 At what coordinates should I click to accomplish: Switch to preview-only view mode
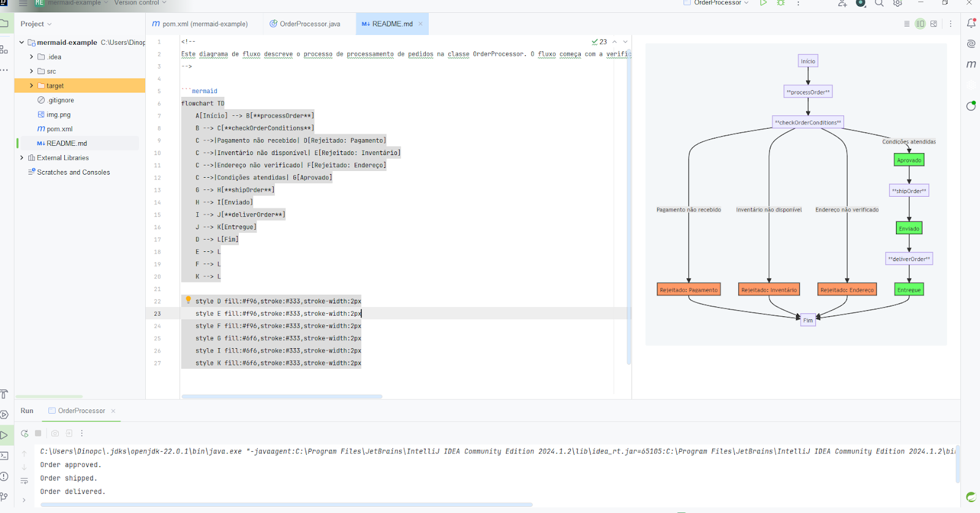coord(933,24)
